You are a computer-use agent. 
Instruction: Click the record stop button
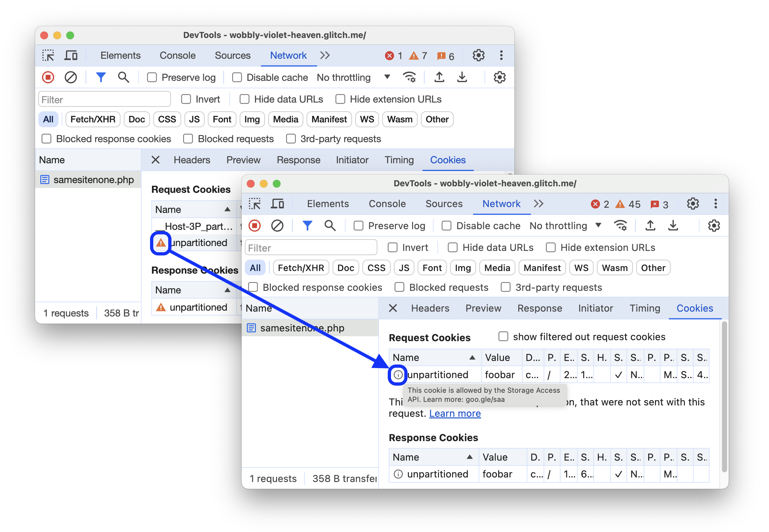[x=49, y=77]
